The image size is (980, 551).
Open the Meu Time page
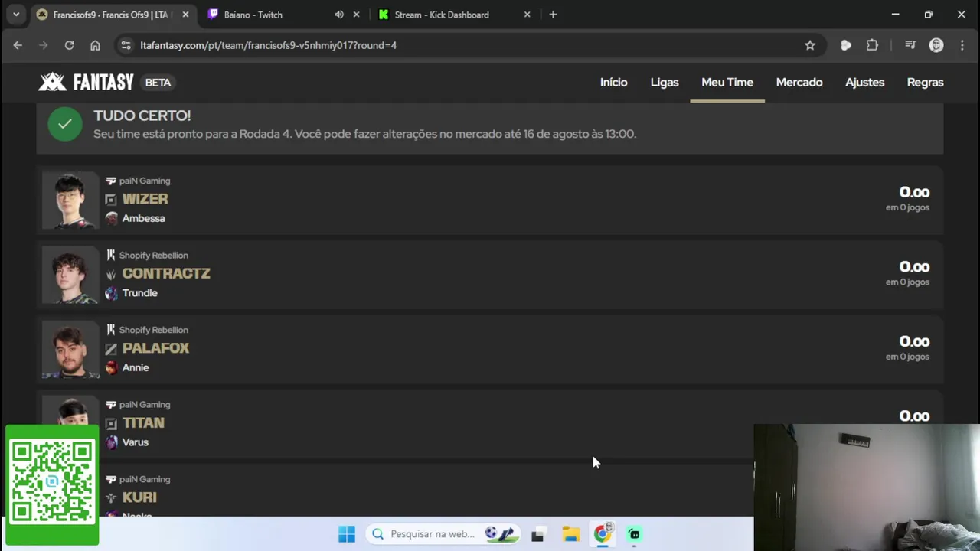pyautogui.click(x=727, y=82)
